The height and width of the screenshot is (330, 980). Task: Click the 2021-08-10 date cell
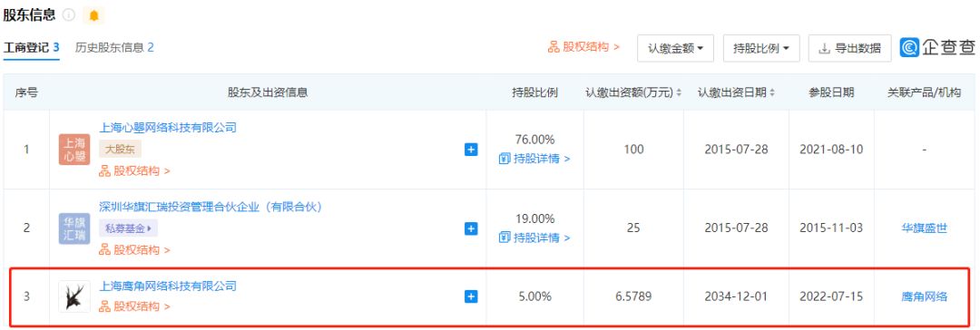pos(831,150)
